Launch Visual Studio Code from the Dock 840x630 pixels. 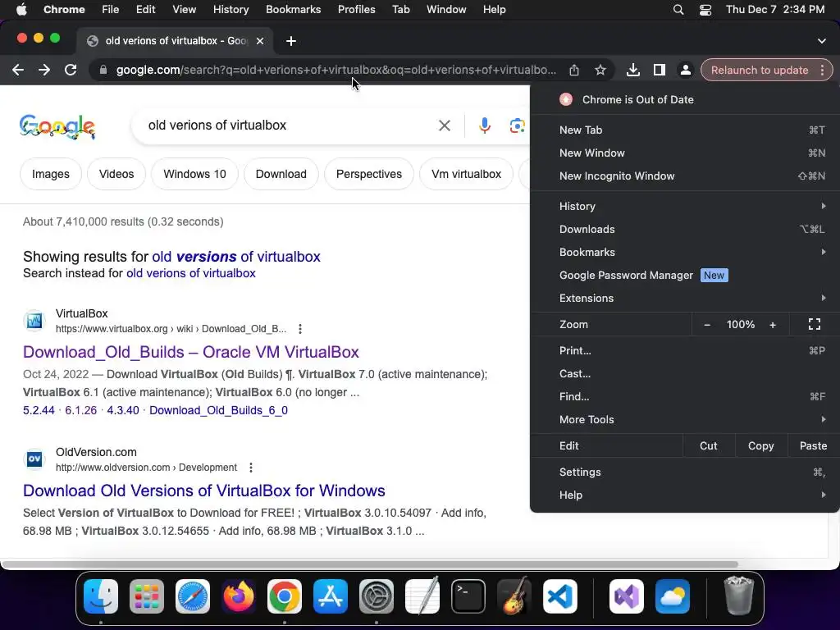click(559, 596)
